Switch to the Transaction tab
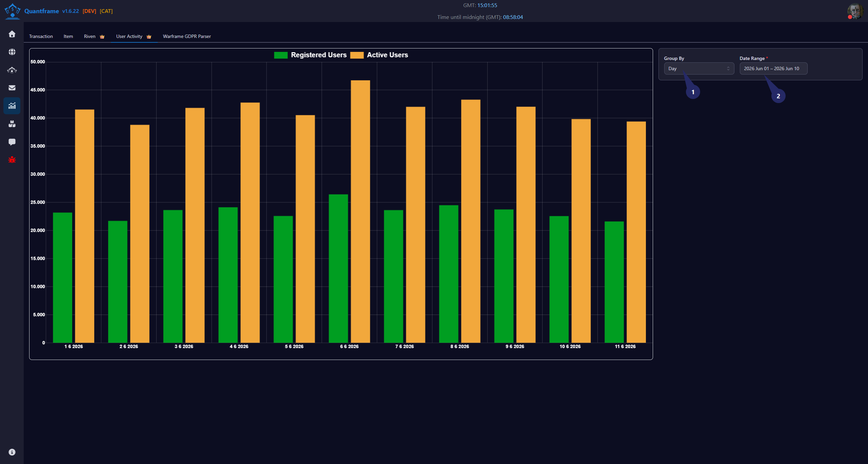This screenshot has width=868, height=464. (41, 36)
